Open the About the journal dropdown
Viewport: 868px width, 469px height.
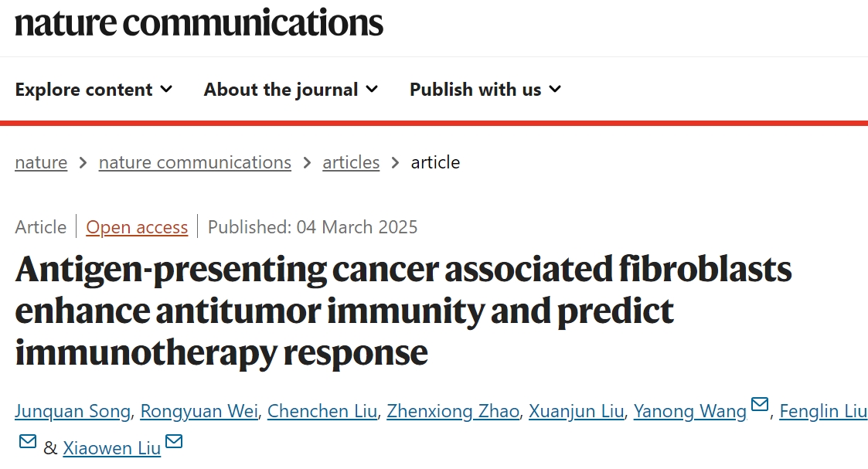click(291, 90)
